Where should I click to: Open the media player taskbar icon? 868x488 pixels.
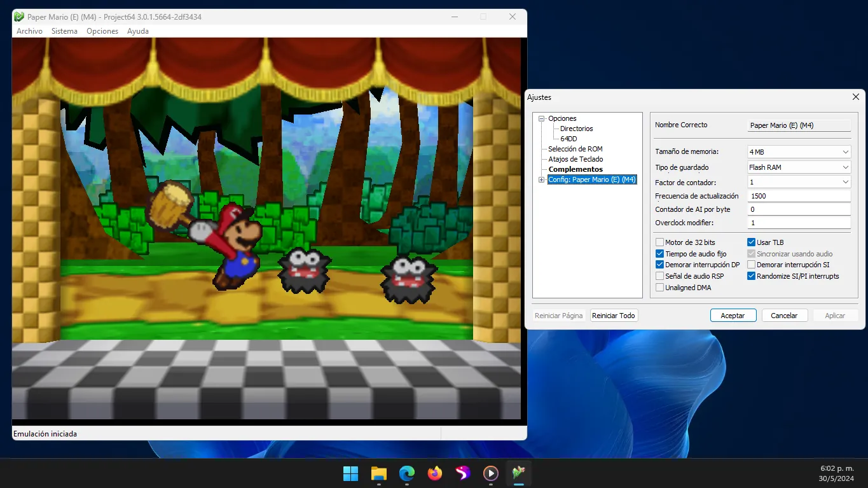(x=491, y=473)
